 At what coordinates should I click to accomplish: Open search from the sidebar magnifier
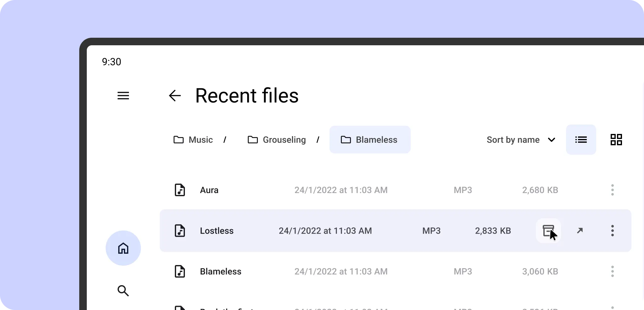click(123, 291)
